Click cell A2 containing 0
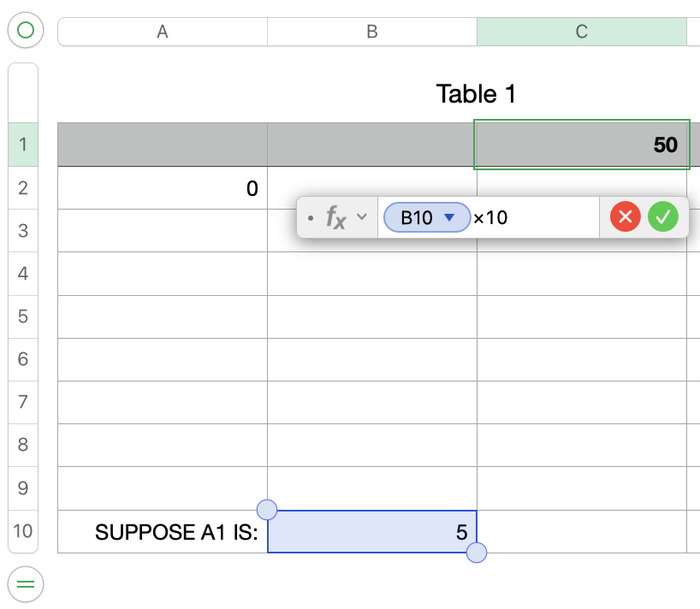 coord(163,188)
